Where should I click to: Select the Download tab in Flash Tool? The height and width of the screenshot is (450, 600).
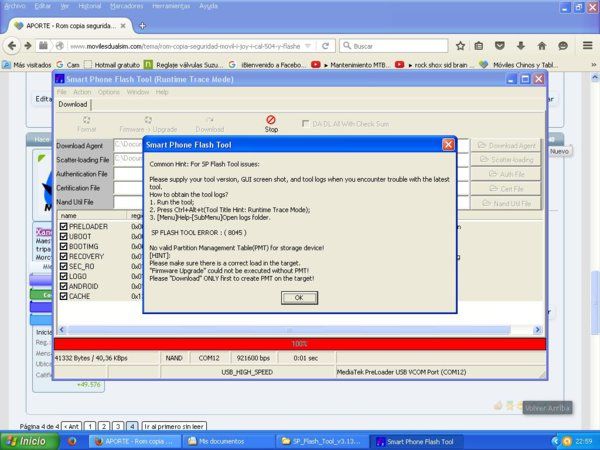coord(73,104)
